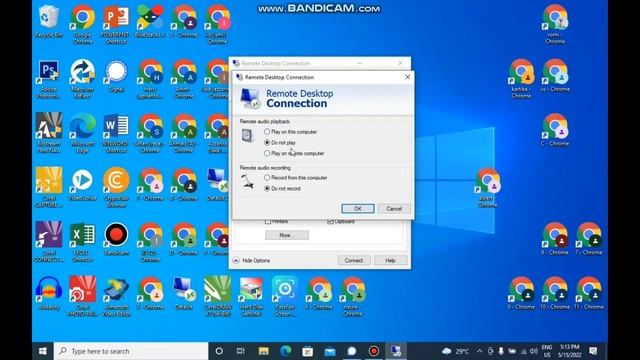Open '11 - Chrome' desktop shortcut
Viewport: 640px width, 360px height.
589,293
